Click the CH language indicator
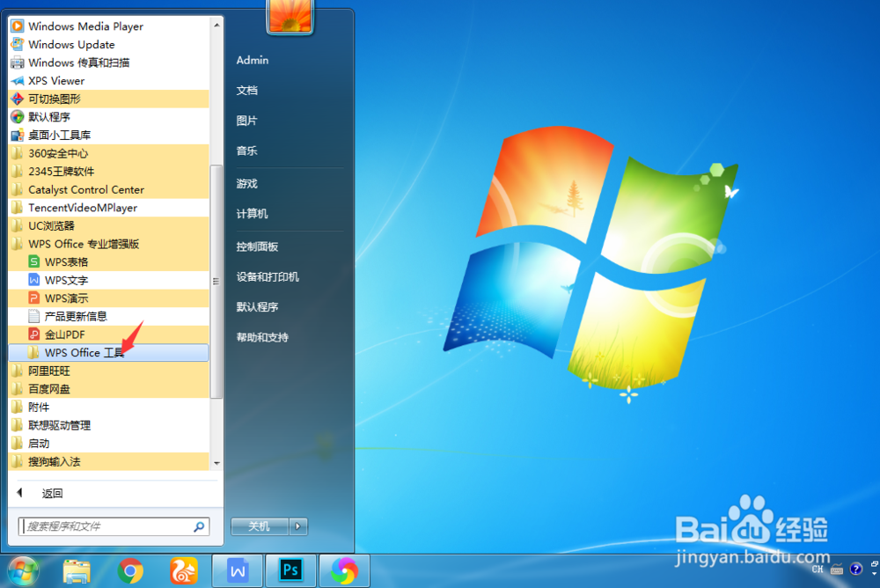Viewport: 880px width, 588px height. point(818,570)
